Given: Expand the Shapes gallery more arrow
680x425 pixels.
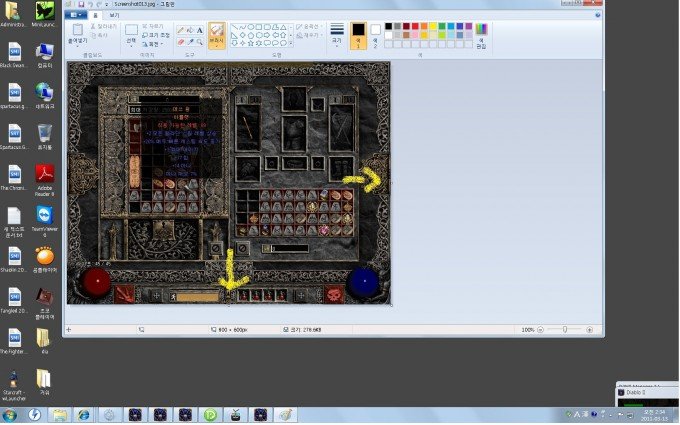Looking at the screenshot, I should click(291, 44).
